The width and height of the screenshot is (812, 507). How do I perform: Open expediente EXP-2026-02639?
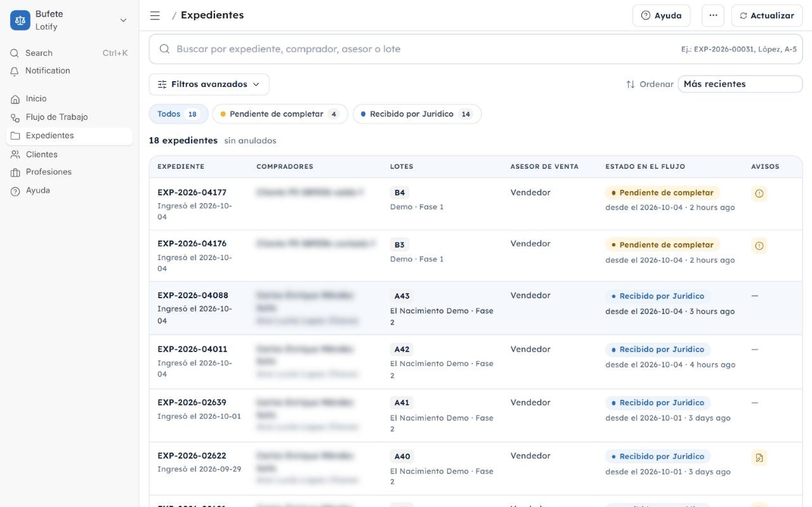[192, 402]
